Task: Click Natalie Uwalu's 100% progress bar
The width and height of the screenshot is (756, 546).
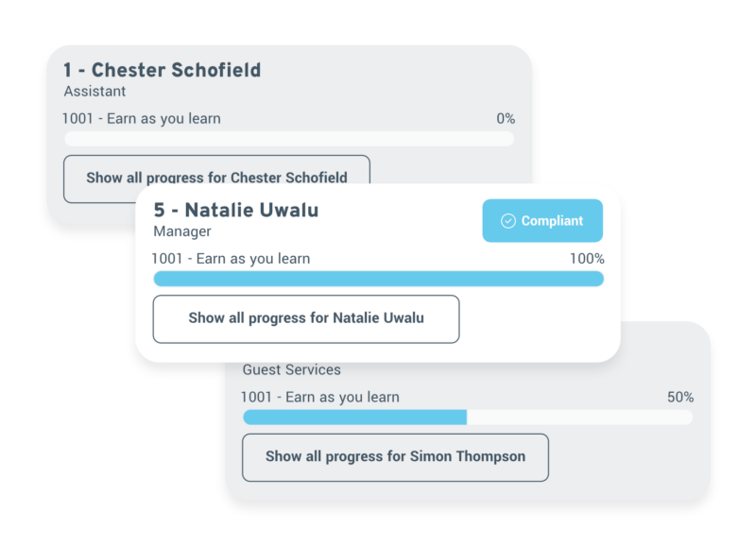Action: tap(379, 279)
